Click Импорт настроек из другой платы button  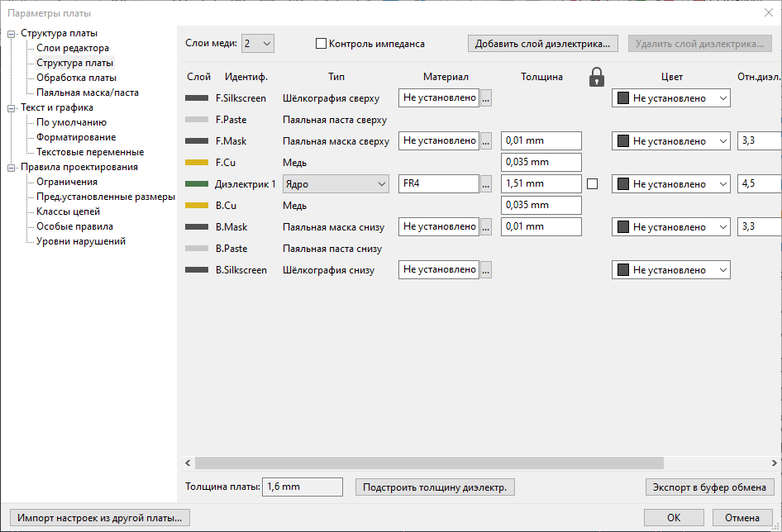(98, 518)
